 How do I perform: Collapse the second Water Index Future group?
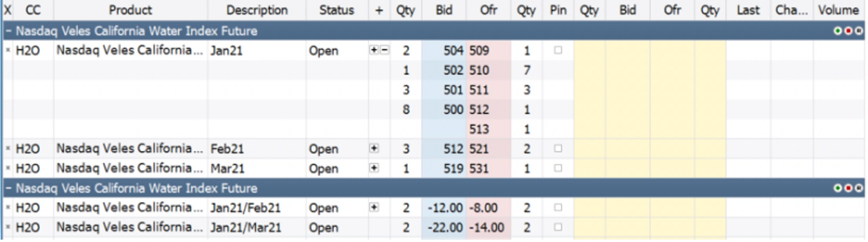coord(8,188)
